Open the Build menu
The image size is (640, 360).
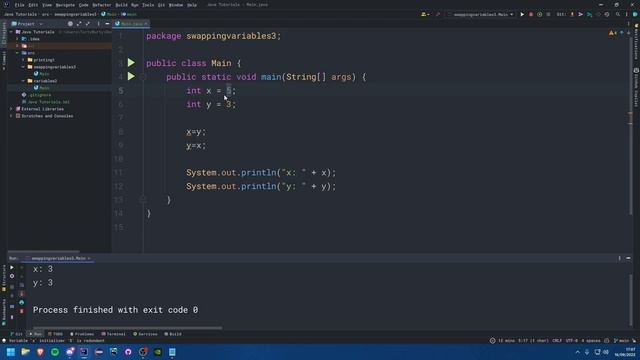point(121,5)
